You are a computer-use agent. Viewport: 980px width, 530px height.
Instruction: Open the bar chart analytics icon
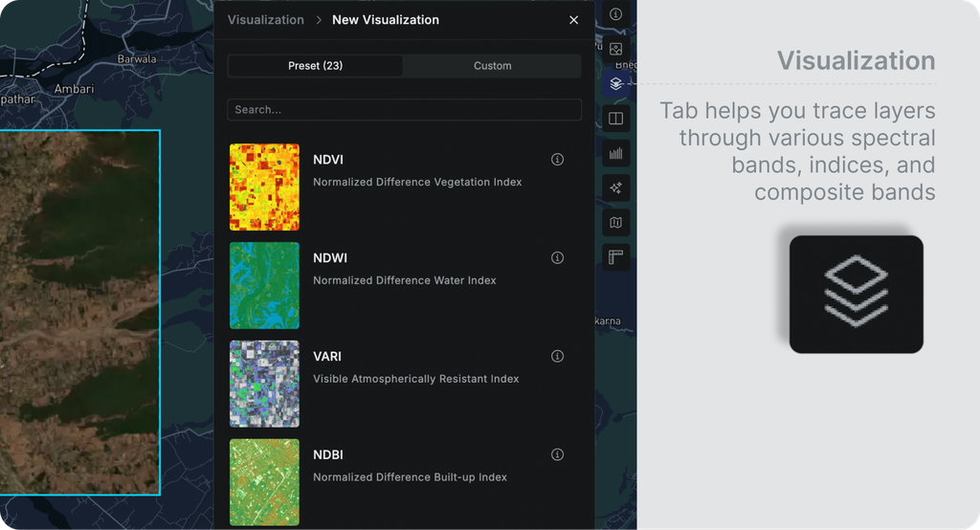tap(615, 153)
